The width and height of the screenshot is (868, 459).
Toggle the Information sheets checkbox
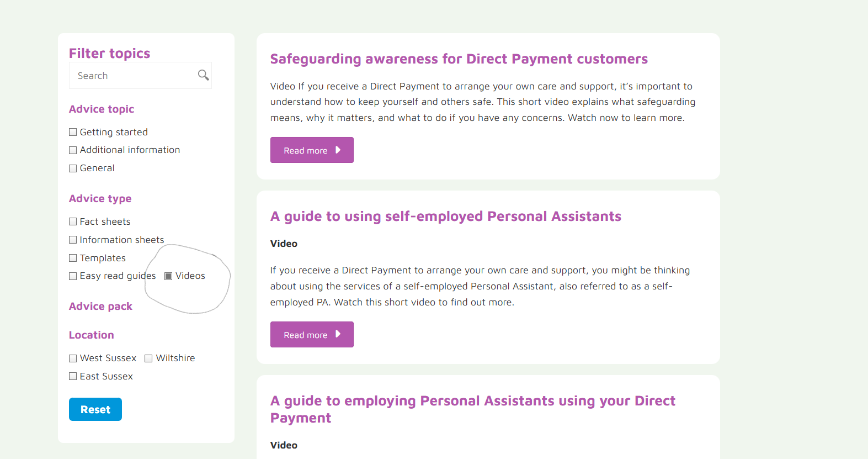[x=73, y=240]
